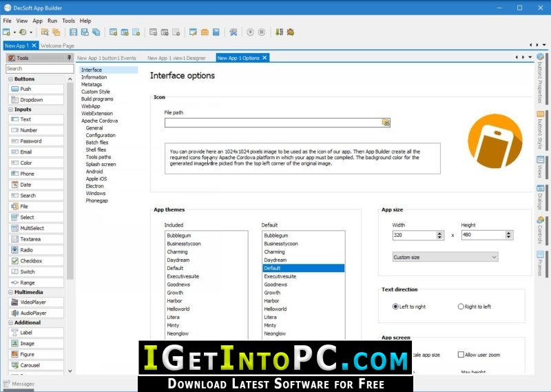Select the AudioPlayer multimedia tool

tap(37, 313)
